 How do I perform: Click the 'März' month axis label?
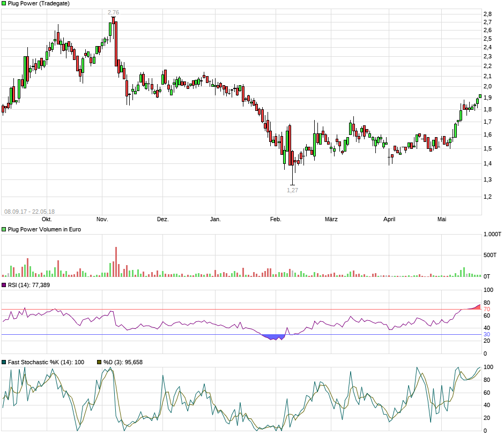[331, 220]
